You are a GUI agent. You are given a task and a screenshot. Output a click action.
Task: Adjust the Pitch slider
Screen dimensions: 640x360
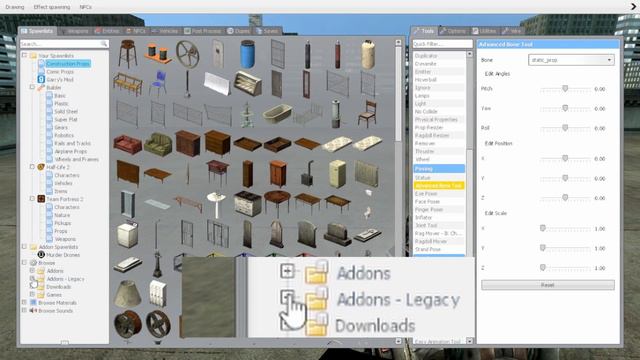565,89
